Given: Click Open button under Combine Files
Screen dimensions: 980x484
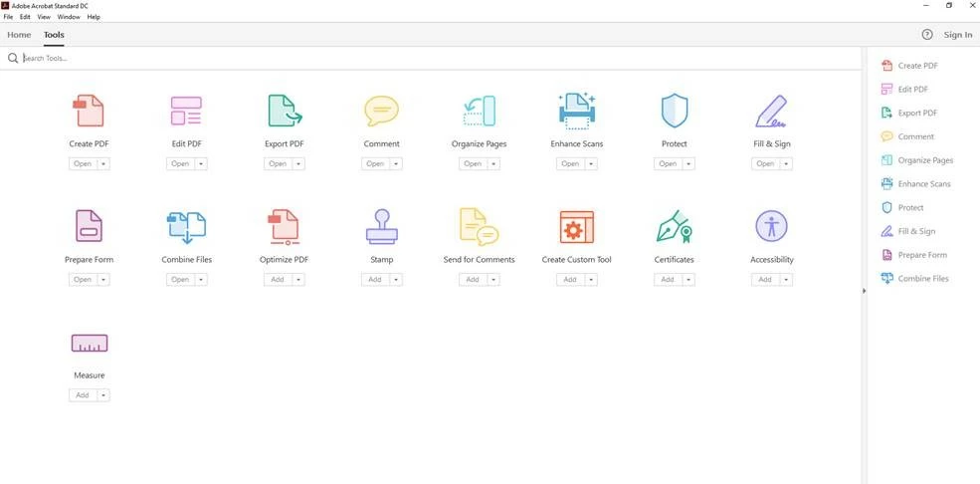Looking at the screenshot, I should 180,280.
